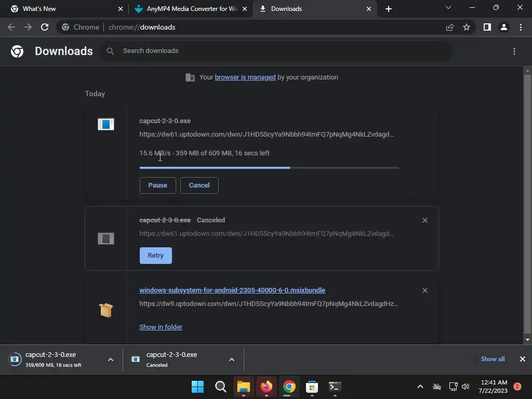Cancel the capcut-2-3-0.exe download
This screenshot has width=532, height=399.
point(199,185)
